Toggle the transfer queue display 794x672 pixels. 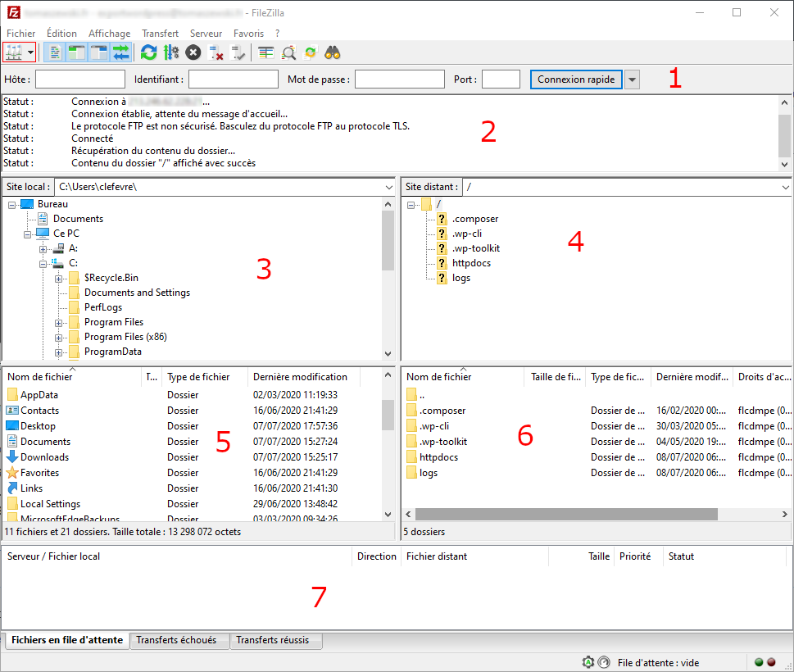coord(121,52)
